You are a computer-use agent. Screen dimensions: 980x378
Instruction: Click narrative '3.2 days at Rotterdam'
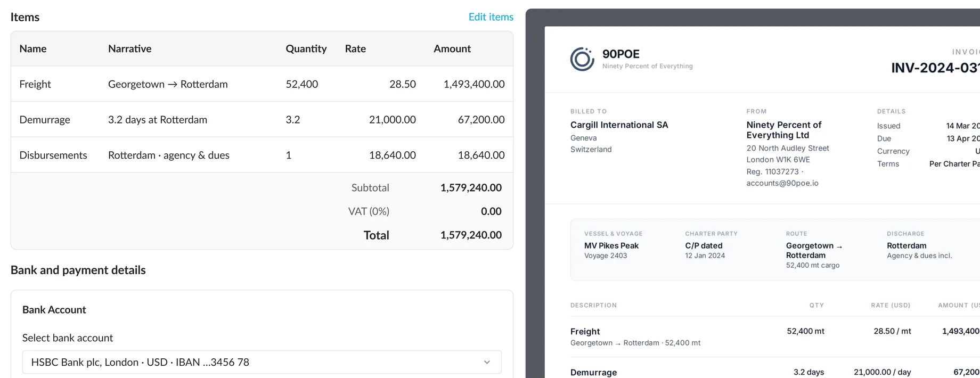[158, 120]
